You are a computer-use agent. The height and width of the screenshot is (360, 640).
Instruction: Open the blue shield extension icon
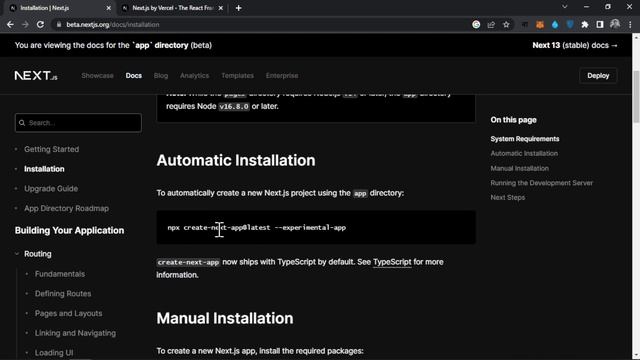tap(570, 24)
